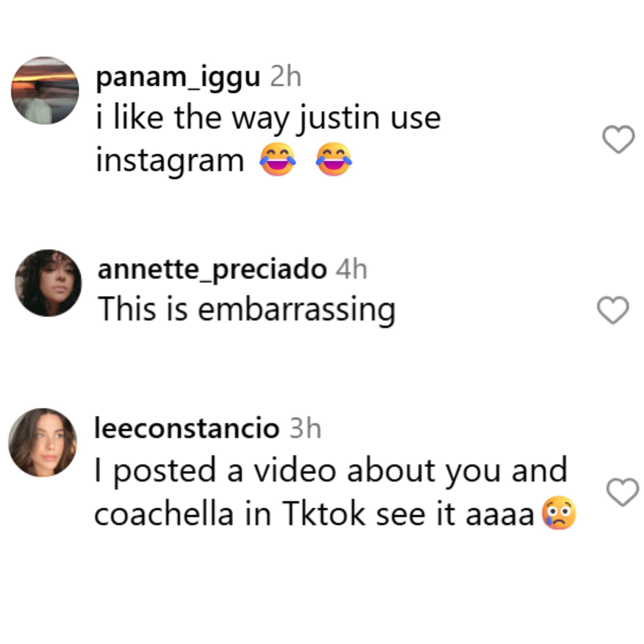Heart leeconstancio's comment about coachella

click(622, 492)
